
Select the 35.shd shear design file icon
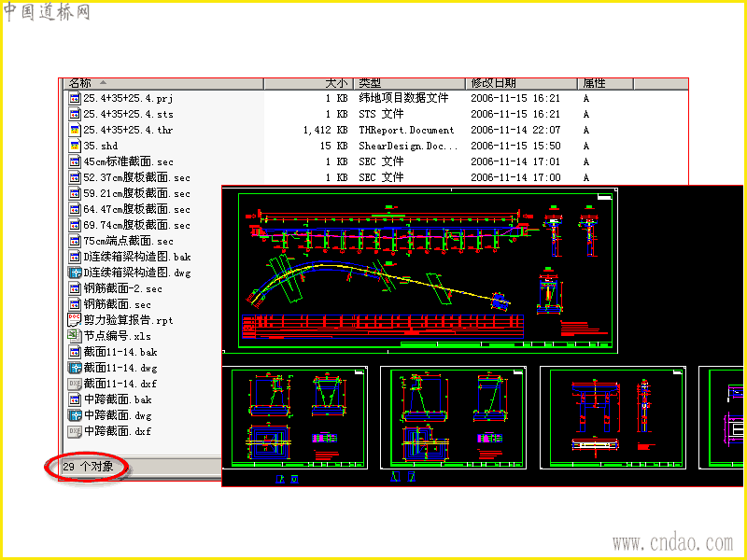click(75, 146)
